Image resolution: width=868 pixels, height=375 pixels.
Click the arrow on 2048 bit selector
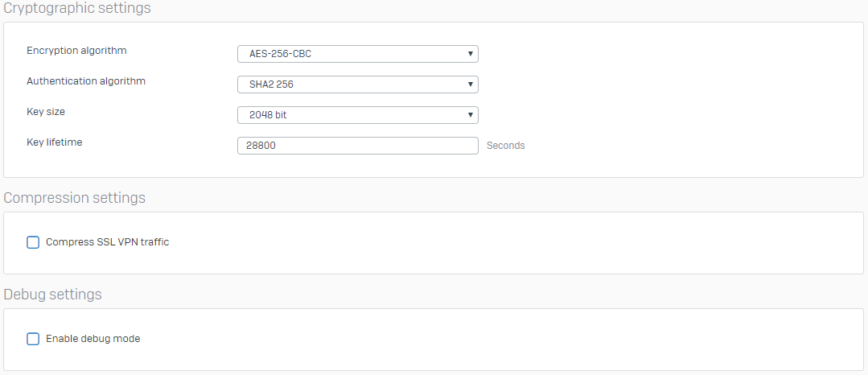(470, 115)
